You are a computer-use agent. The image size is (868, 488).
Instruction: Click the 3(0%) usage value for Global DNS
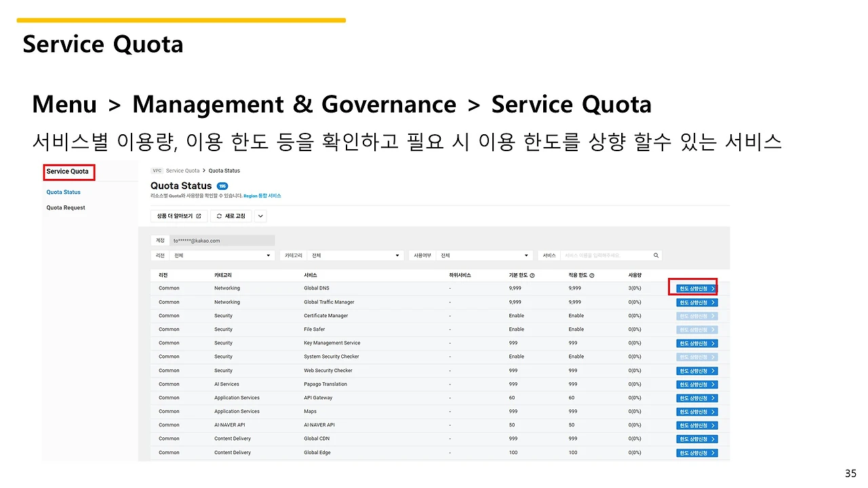tap(635, 289)
